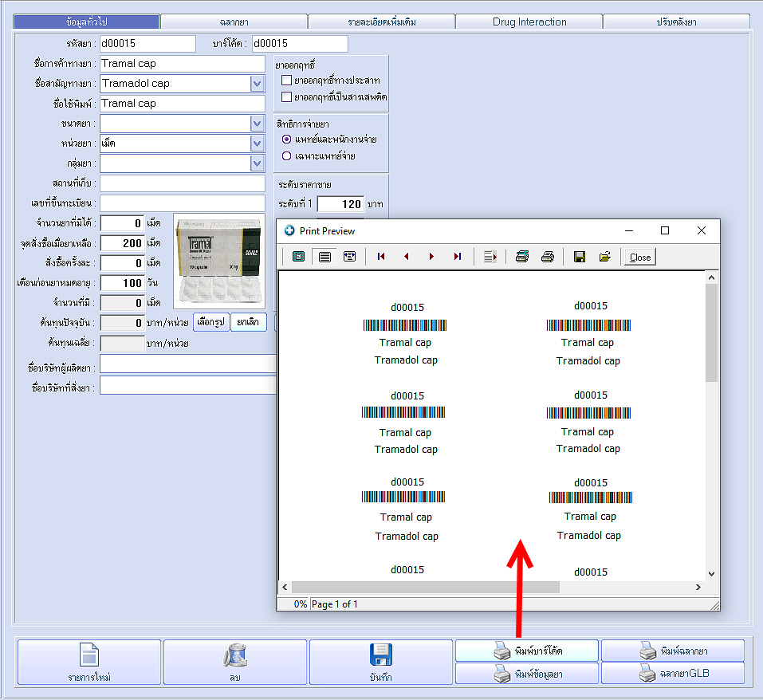The image size is (763, 700).
Task: Go to first page in Print Preview
Action: [381, 257]
